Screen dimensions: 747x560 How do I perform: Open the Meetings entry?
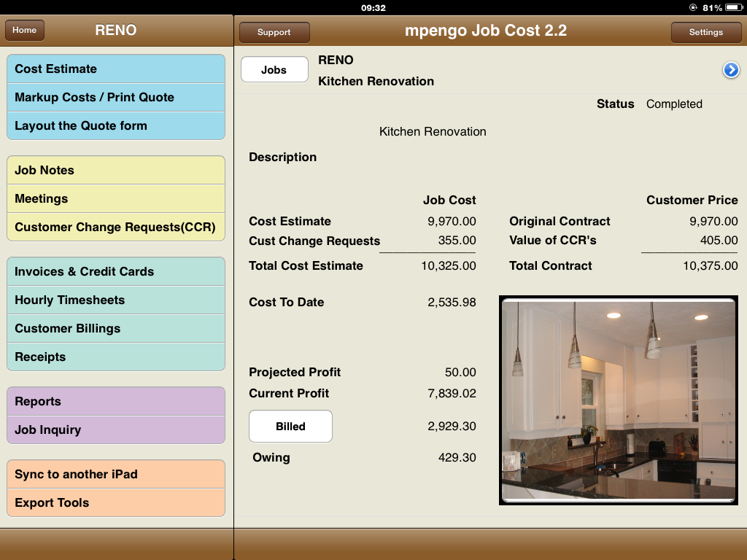116,199
